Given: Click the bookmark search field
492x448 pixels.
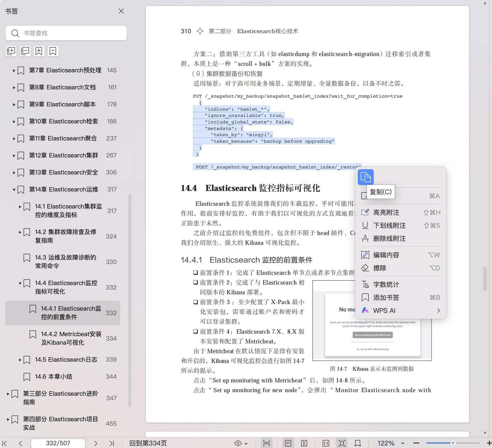Looking at the screenshot, I should pyautogui.click(x=66, y=33).
